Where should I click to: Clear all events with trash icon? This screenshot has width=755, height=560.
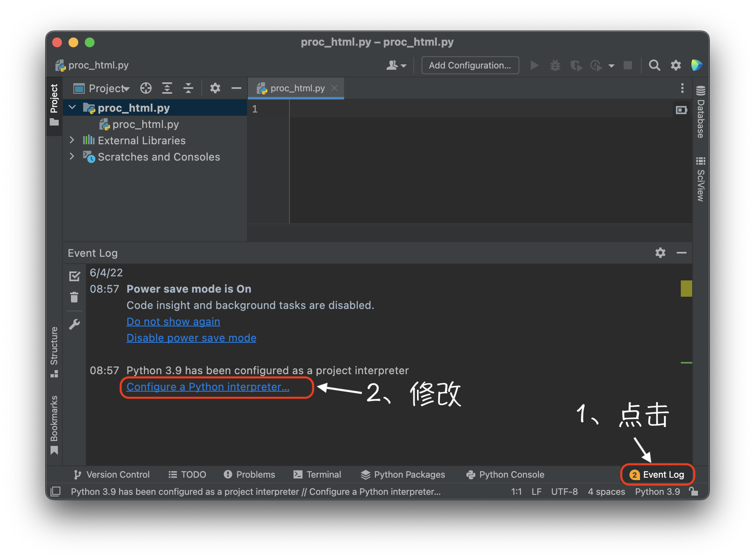[x=75, y=298]
